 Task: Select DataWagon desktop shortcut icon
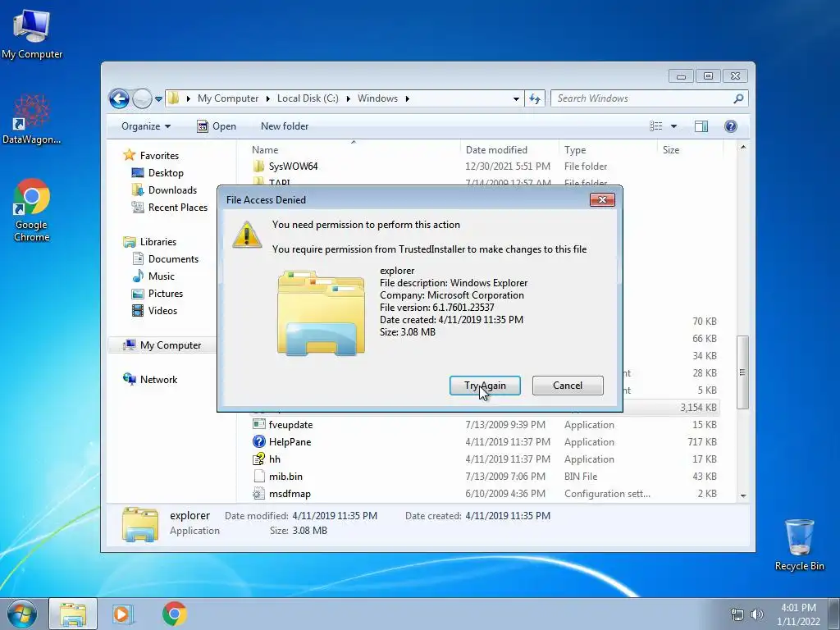[x=32, y=120]
